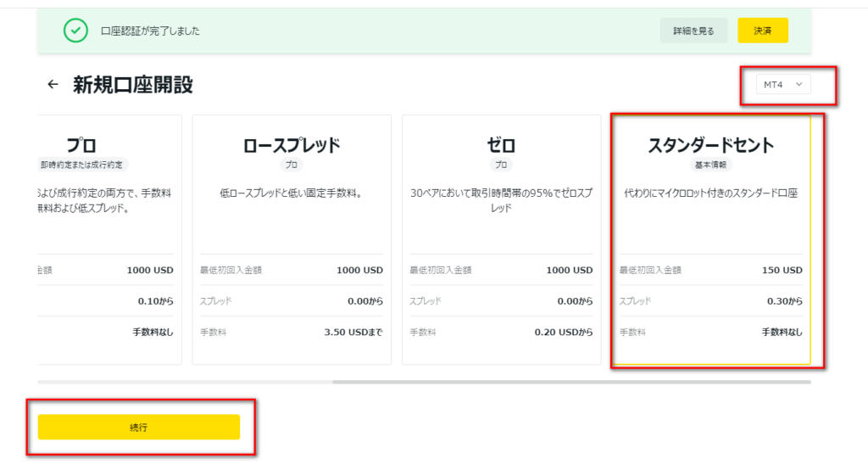Click the 決済 yellow button
Screen dimensions: 868x465
[x=763, y=31]
